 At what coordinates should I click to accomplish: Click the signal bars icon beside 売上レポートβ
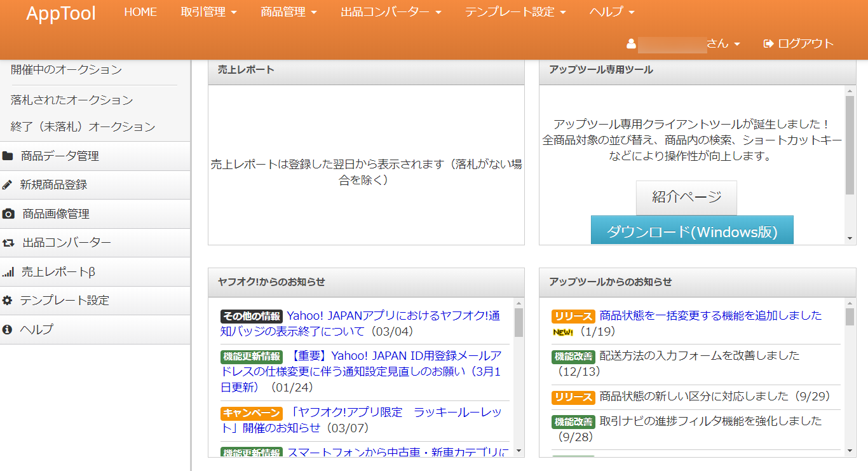[x=8, y=272]
